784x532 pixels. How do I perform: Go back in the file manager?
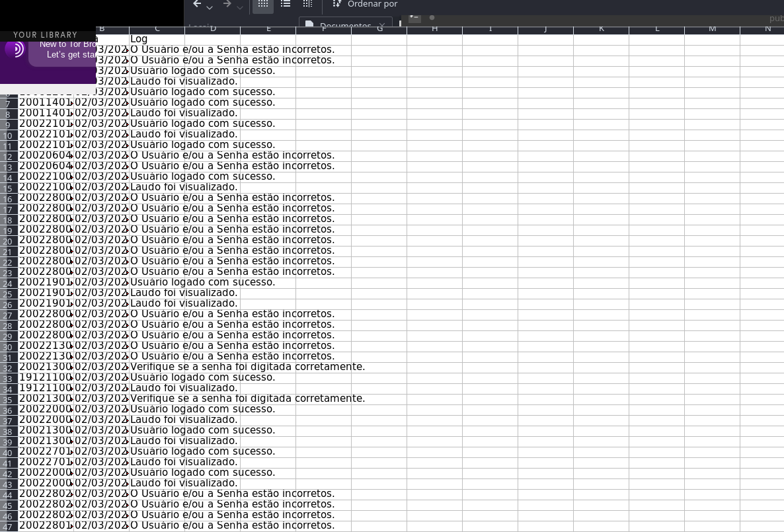(x=197, y=4)
